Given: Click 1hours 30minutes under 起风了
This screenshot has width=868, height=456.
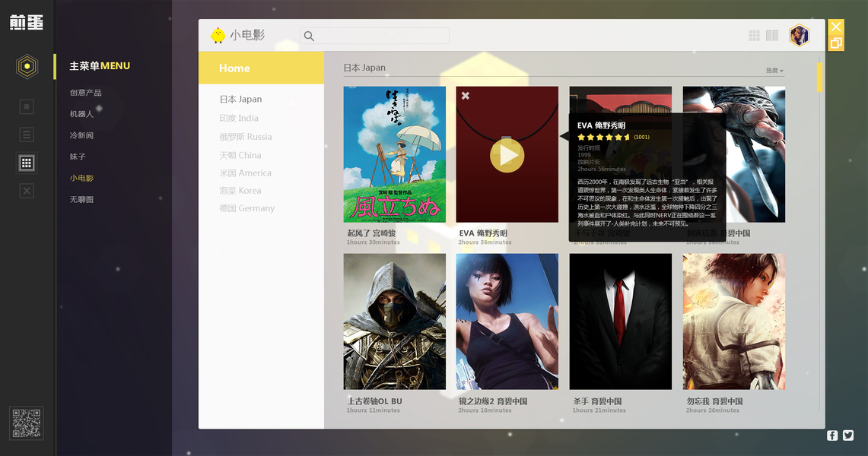Looking at the screenshot, I should (373, 242).
